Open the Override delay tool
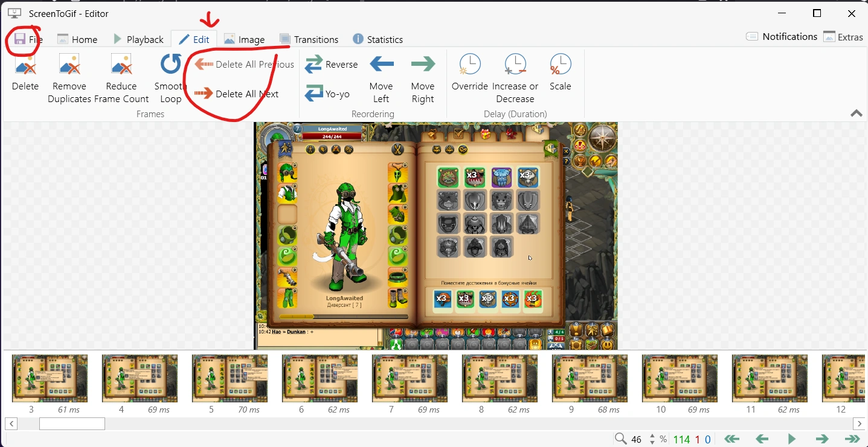 [470, 72]
